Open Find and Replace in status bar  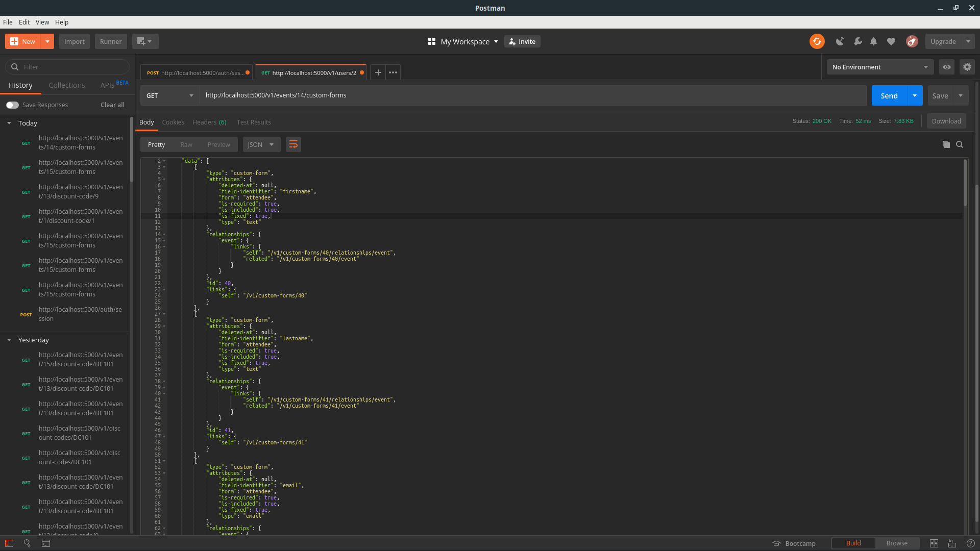pyautogui.click(x=28, y=543)
